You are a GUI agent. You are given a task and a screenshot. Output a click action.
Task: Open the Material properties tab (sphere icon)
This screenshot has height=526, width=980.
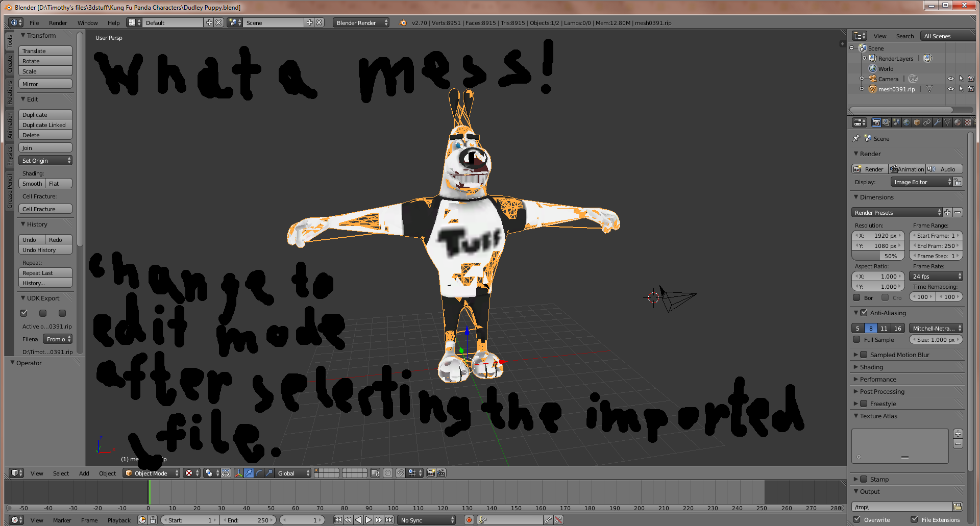[x=958, y=122]
